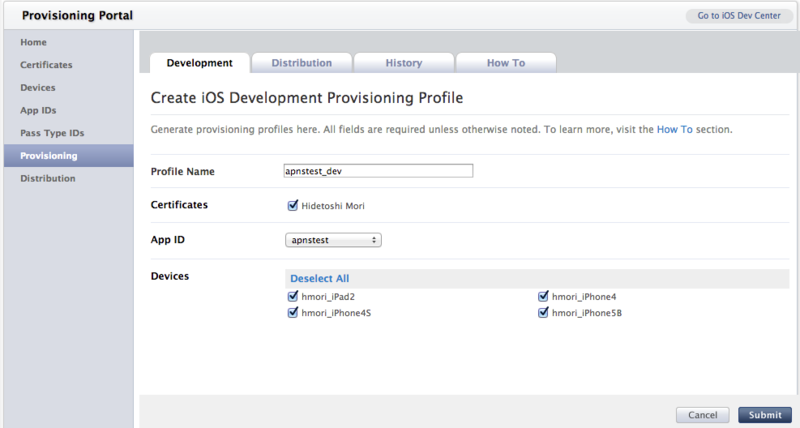Go to iOS Dev Center

point(739,16)
